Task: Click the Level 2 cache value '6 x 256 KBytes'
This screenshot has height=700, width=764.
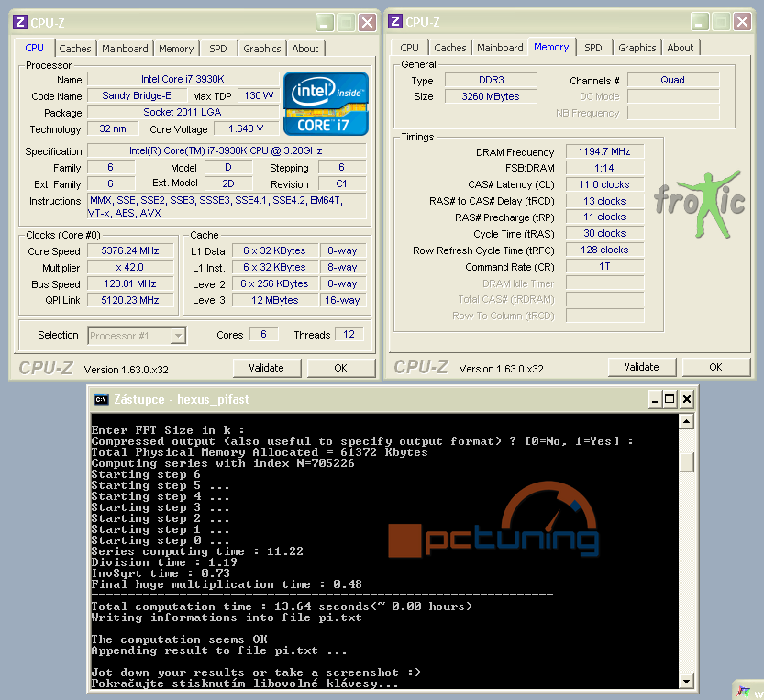Action: (x=275, y=283)
